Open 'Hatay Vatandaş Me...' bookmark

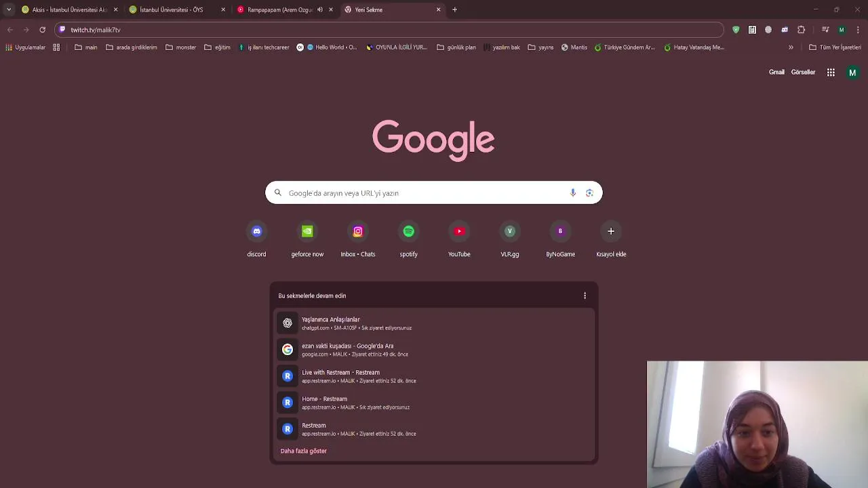click(694, 47)
